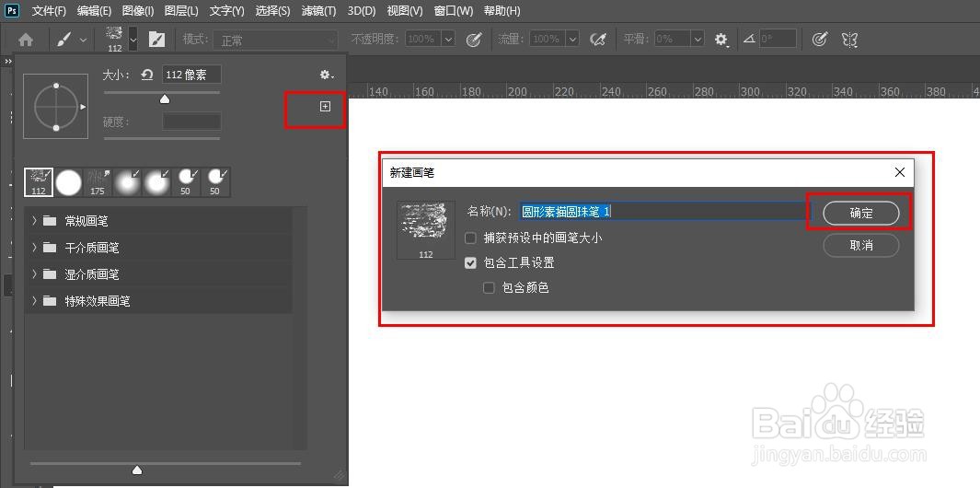
Task: Open the 模式 正常 blend mode dropdown
Action: pyautogui.click(x=275, y=40)
